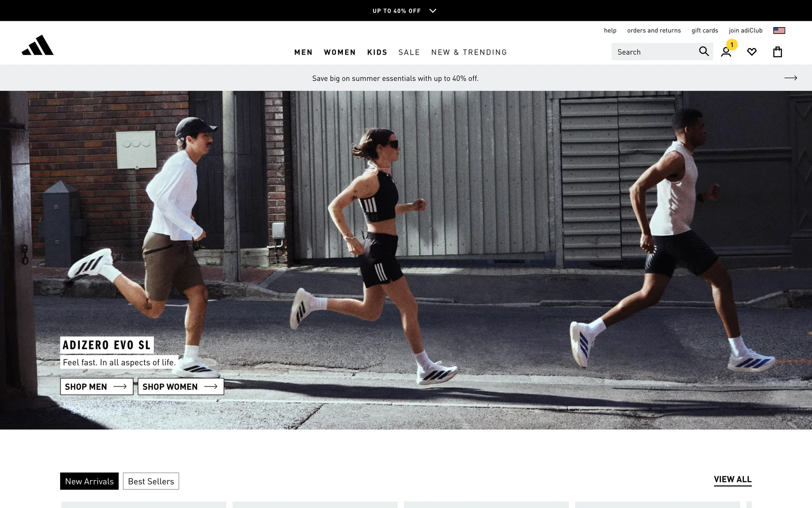Click the Shop Women button

181,387
